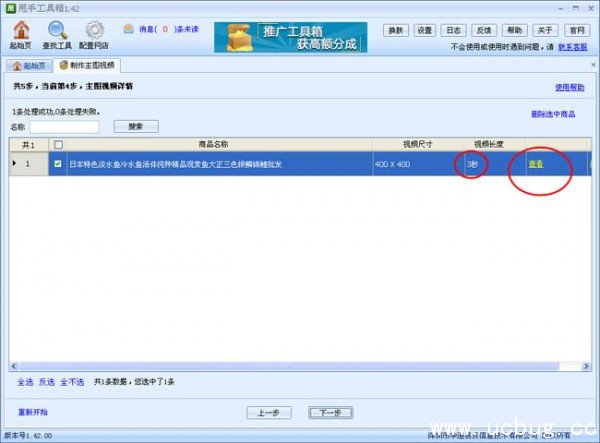Click the 重新开始 restart link
Image resolution: width=600 pixels, height=443 pixels.
click(32, 412)
